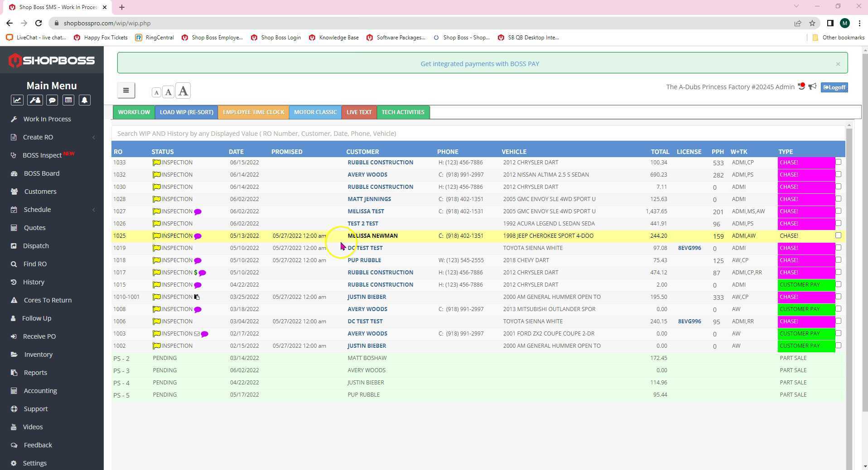This screenshot has height=470, width=868.
Task: Click the list panel icon under Main Menu
Action: 68,100
